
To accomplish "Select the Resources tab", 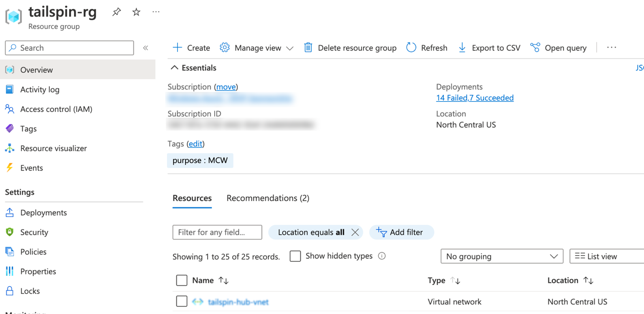I will click(x=192, y=198).
